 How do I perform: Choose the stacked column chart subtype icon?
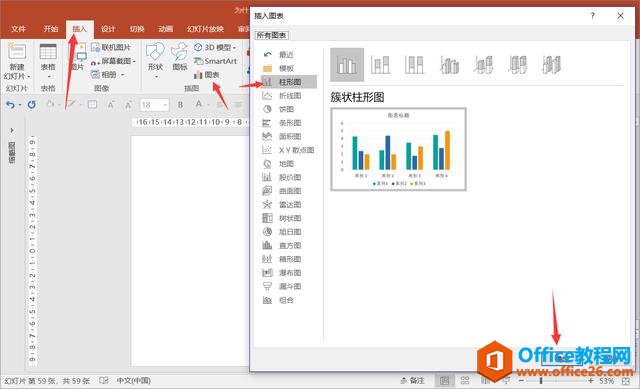pos(380,64)
